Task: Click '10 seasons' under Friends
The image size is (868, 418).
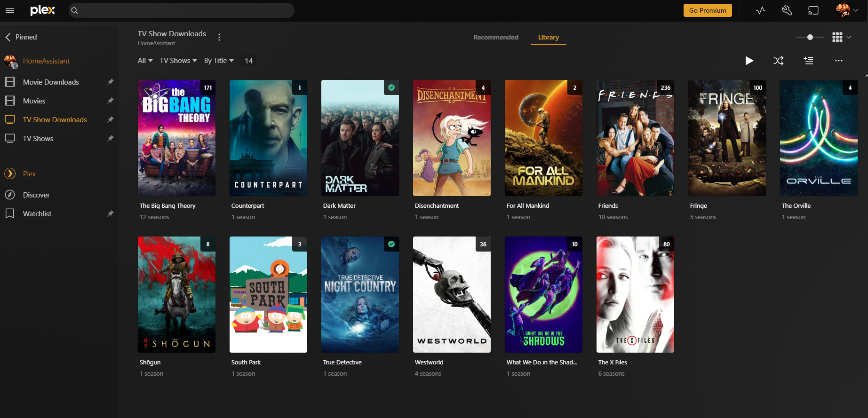Action: pos(613,217)
